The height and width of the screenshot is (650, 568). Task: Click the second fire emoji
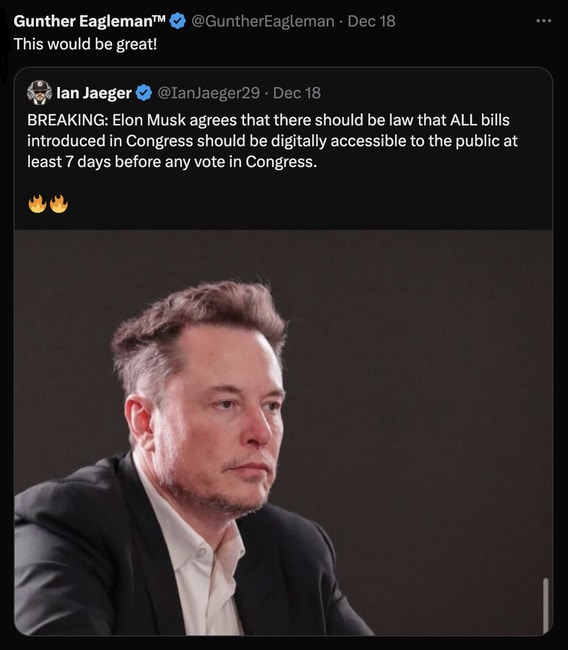pyautogui.click(x=59, y=204)
